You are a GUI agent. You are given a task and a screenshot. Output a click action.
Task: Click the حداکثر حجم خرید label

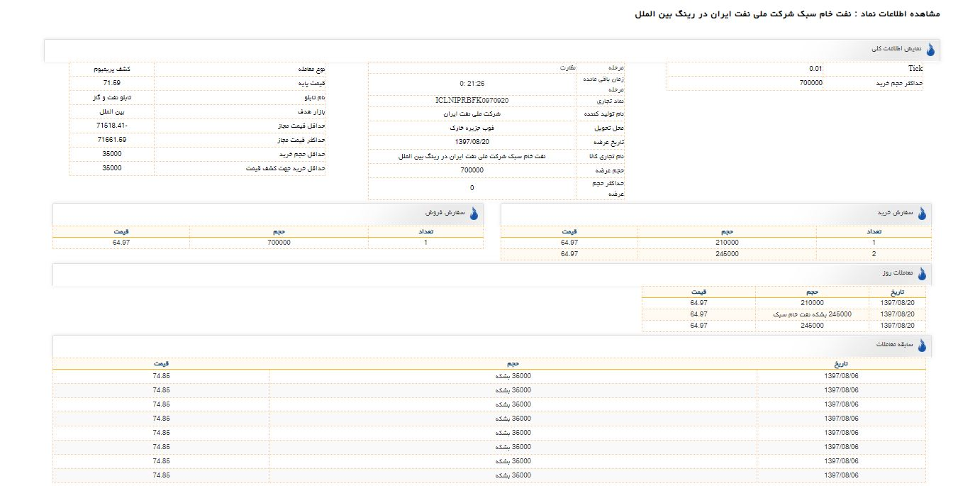coord(898,83)
